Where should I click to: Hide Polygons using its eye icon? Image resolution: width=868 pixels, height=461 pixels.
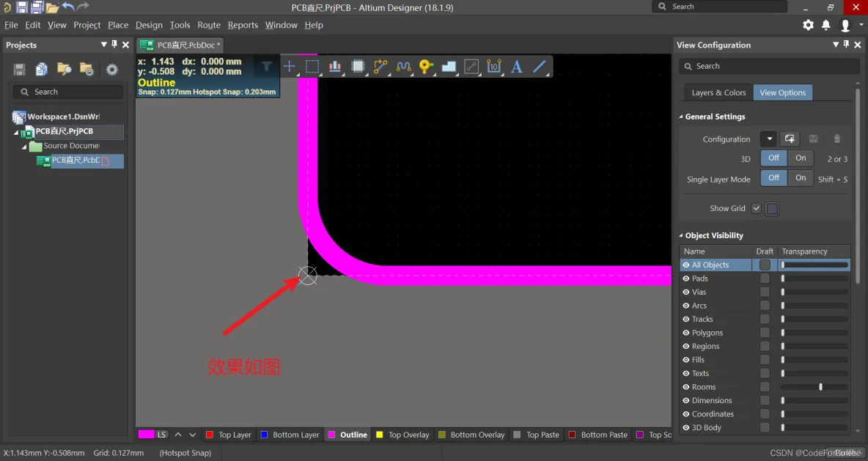point(686,333)
